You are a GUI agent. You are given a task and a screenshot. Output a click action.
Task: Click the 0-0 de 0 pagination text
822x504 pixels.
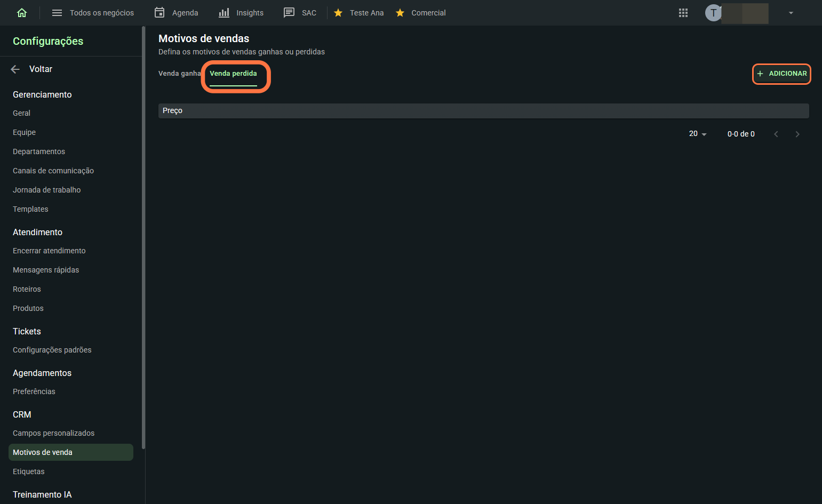tap(741, 134)
